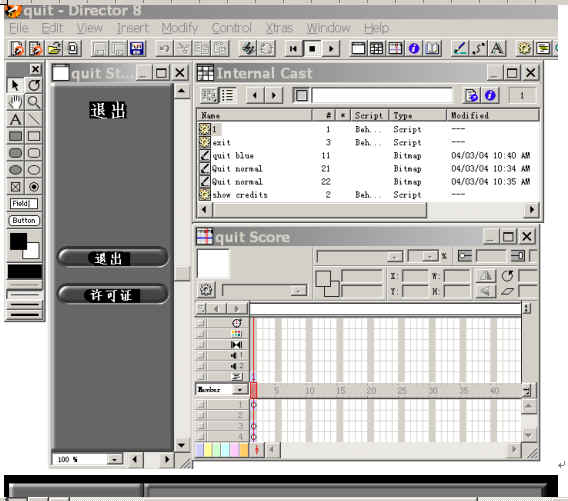
Task: Click the Open file toolbar icon
Action: point(54,48)
